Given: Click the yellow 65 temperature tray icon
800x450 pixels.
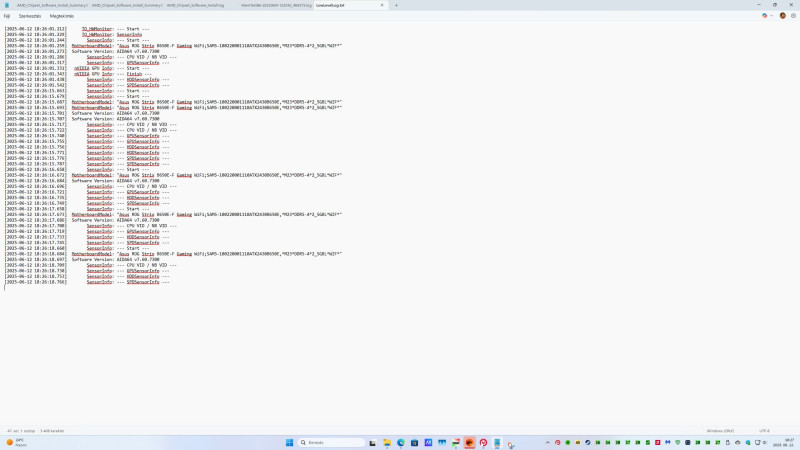Looking at the screenshot, I should [x=578, y=442].
